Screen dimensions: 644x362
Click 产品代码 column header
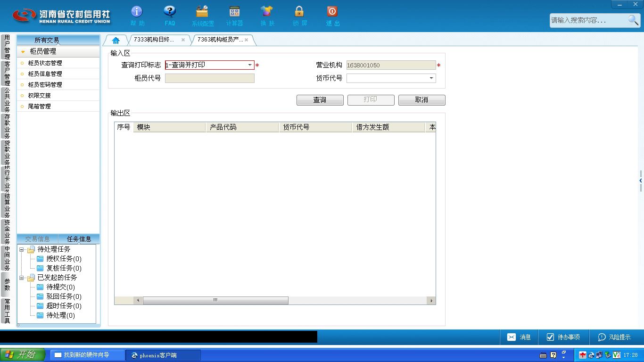pos(242,127)
